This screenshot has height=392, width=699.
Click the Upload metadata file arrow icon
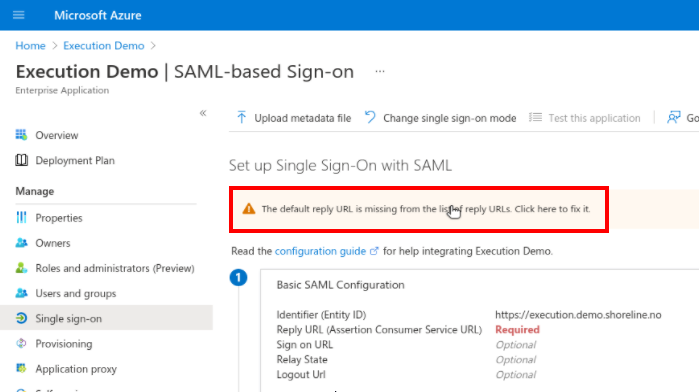[241, 118]
